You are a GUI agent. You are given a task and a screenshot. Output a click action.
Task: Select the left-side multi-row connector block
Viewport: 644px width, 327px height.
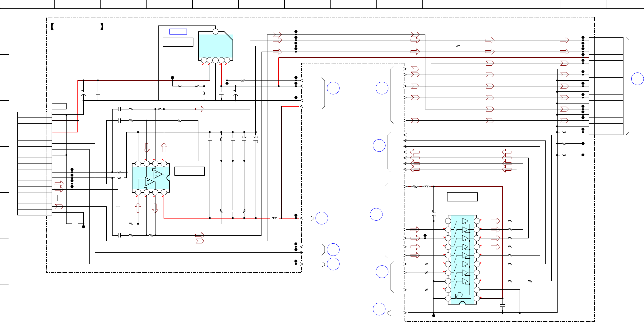(35, 163)
